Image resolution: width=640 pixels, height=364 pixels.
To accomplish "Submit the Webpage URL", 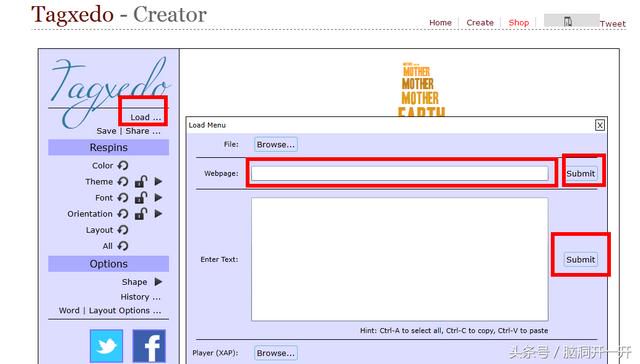I will point(580,173).
